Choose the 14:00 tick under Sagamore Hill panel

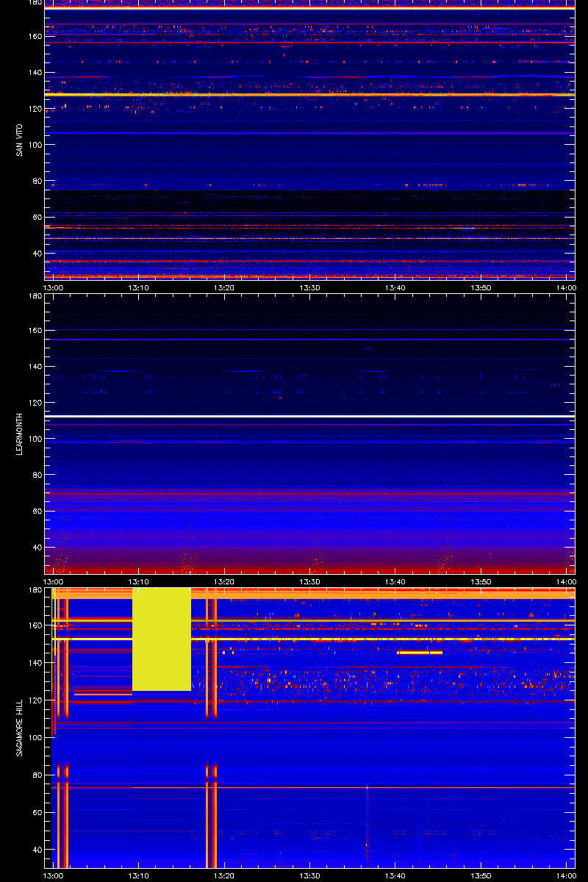coord(566,876)
